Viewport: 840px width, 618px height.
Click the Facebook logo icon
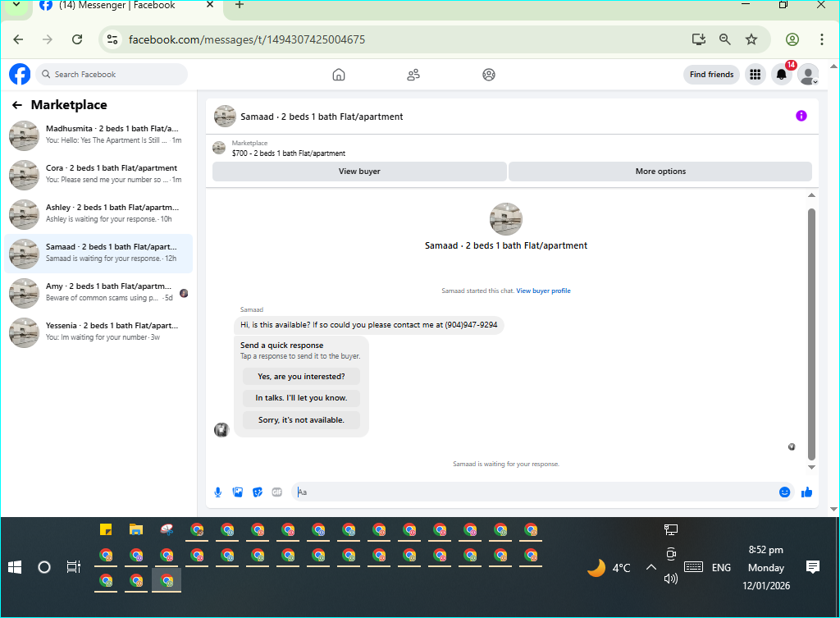point(20,74)
